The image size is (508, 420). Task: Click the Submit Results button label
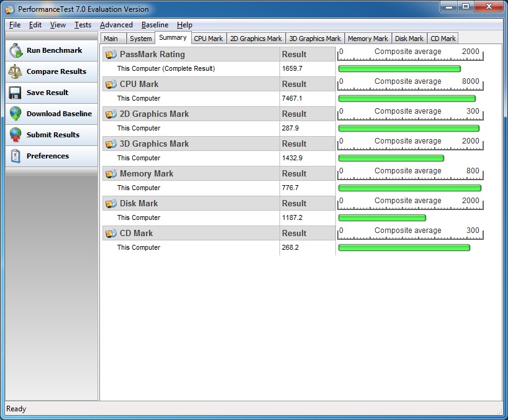point(53,135)
